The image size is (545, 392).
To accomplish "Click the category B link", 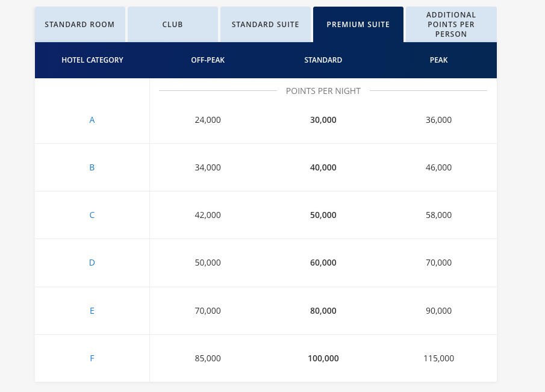I will pos(92,167).
